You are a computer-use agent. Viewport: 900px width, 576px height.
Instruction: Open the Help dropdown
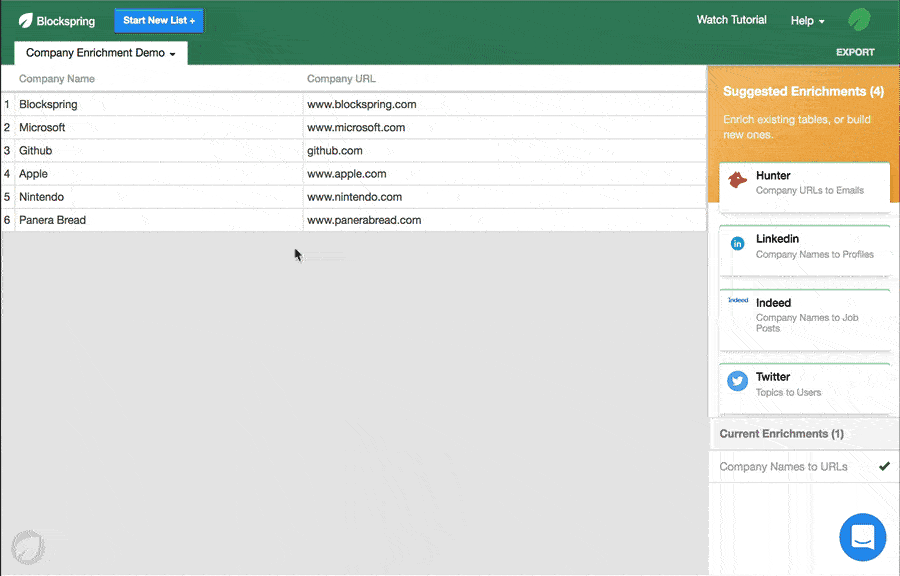(806, 20)
